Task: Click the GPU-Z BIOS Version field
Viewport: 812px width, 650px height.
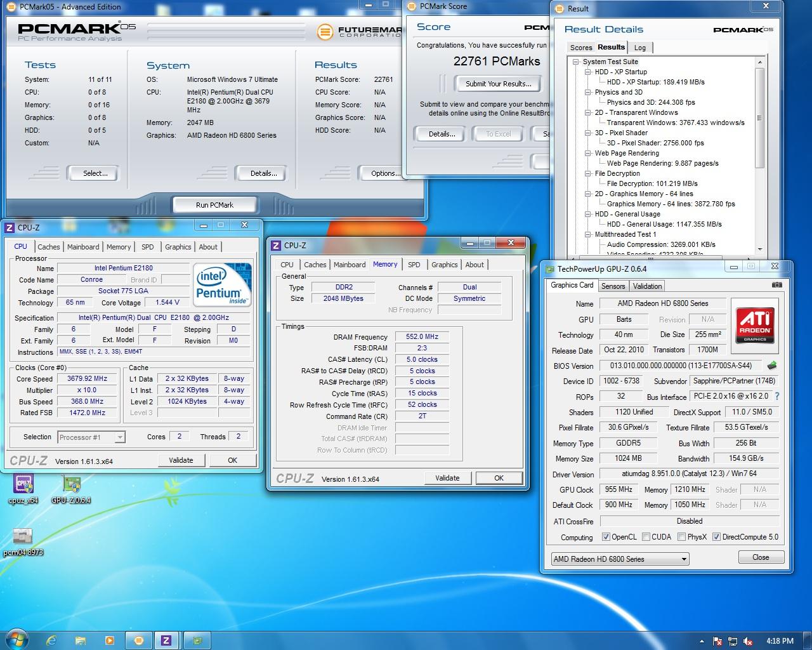Action: coord(681,366)
